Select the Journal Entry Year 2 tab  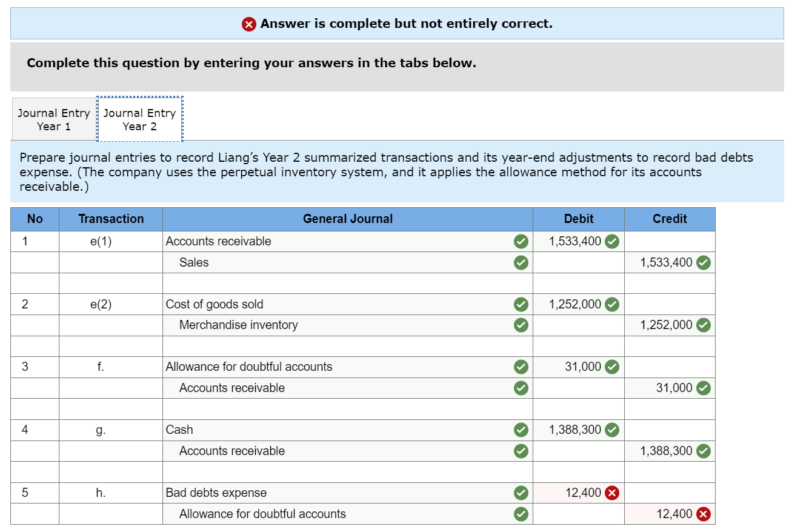[x=139, y=119]
